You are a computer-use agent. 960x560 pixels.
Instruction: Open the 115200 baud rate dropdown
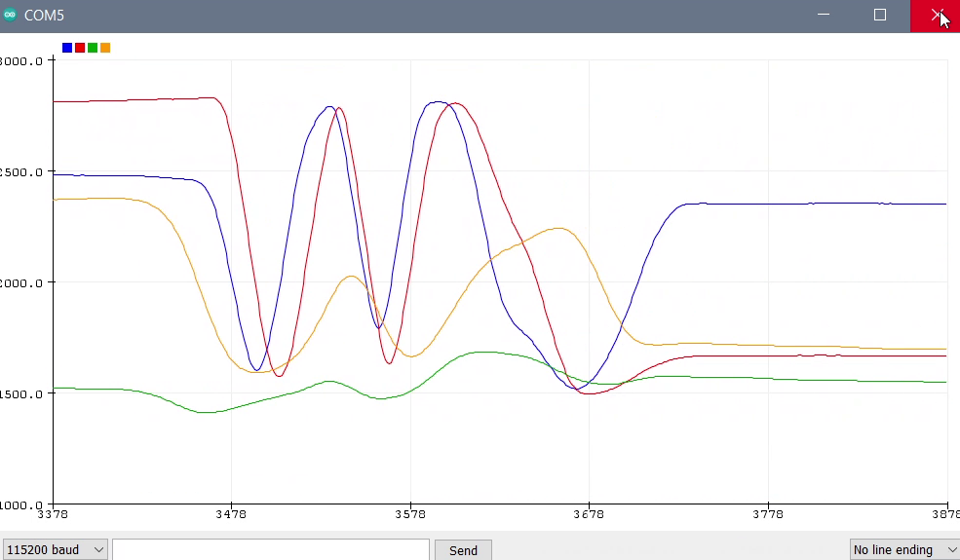click(x=56, y=549)
